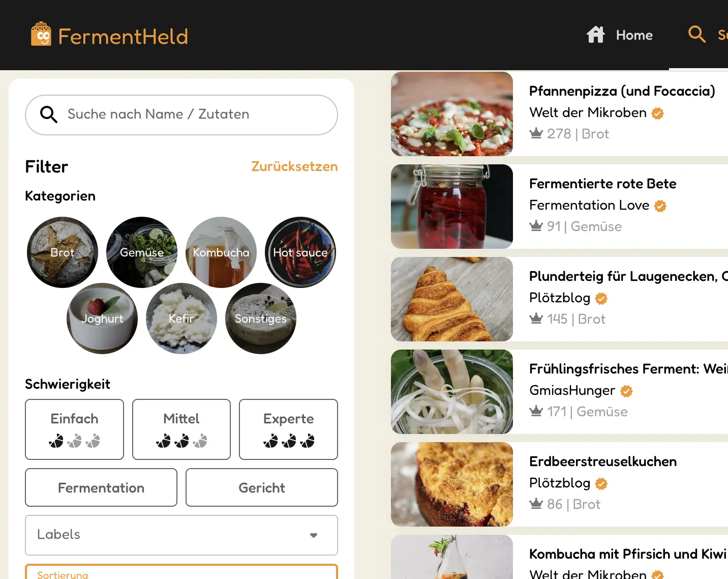Open the Sortierung dropdown
The width and height of the screenshot is (728, 579).
click(x=181, y=572)
